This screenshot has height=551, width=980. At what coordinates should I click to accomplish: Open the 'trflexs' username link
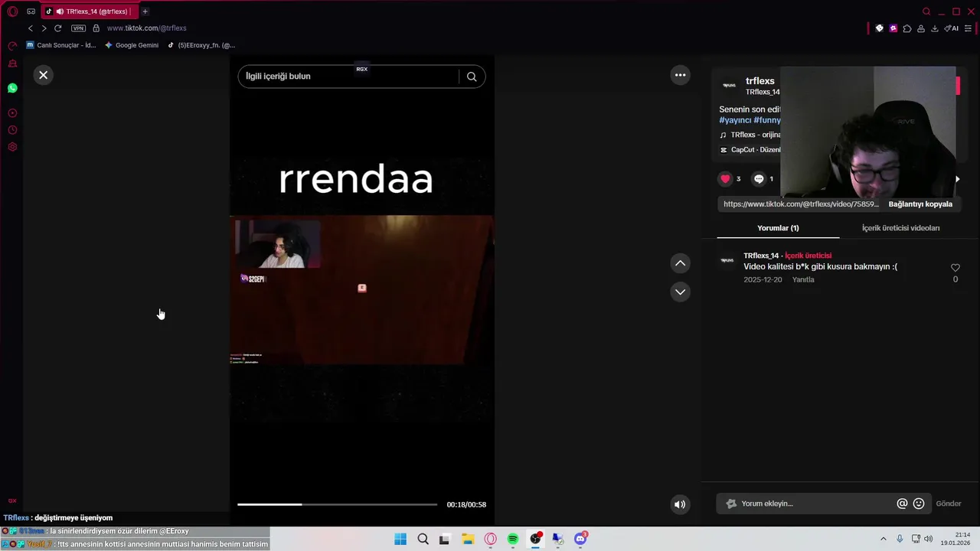tap(760, 81)
